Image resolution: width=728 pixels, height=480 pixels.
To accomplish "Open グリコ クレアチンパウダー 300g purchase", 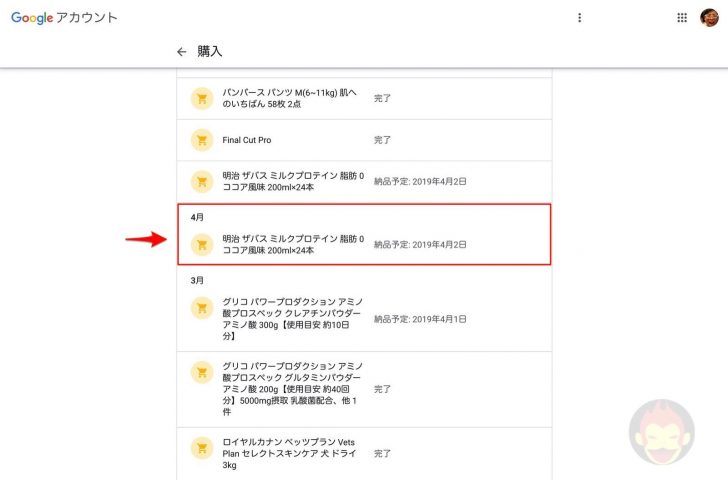I will (364, 319).
